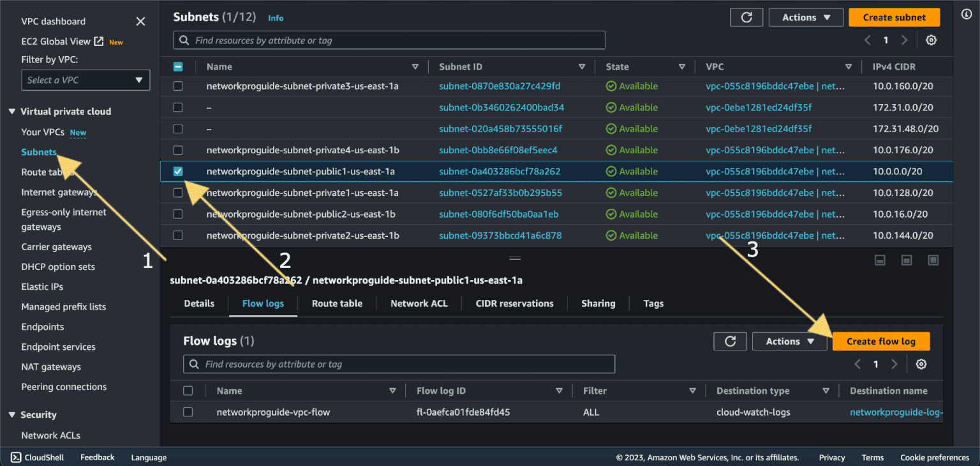Open Flow logs settings gear icon
980x466 pixels.
(921, 365)
